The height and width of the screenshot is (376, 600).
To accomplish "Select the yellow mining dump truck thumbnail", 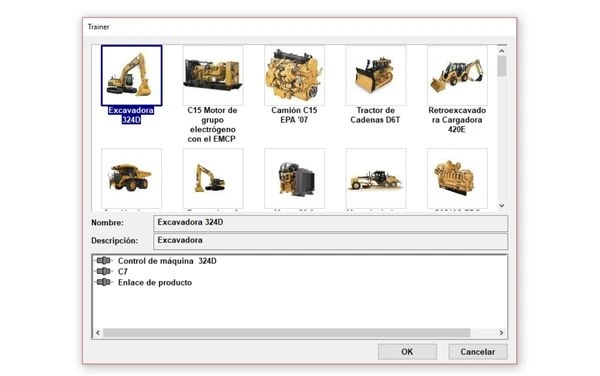I will tap(132, 178).
